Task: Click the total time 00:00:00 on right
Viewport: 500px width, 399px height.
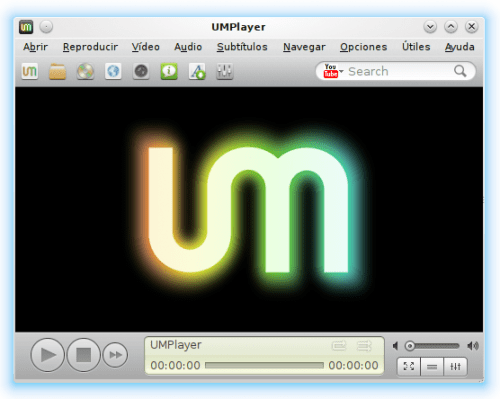Action: click(x=353, y=366)
